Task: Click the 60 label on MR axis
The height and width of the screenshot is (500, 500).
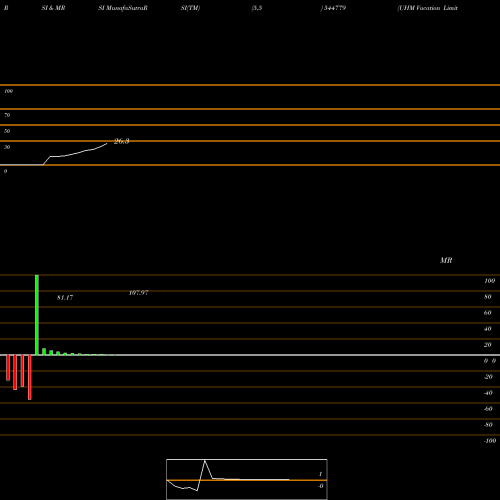Action: [488, 313]
